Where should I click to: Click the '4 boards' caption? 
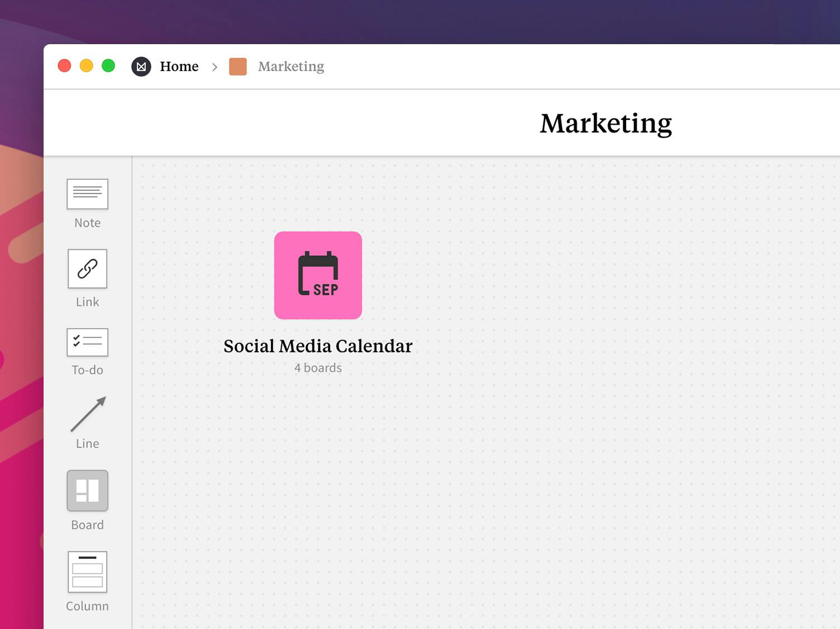(318, 368)
